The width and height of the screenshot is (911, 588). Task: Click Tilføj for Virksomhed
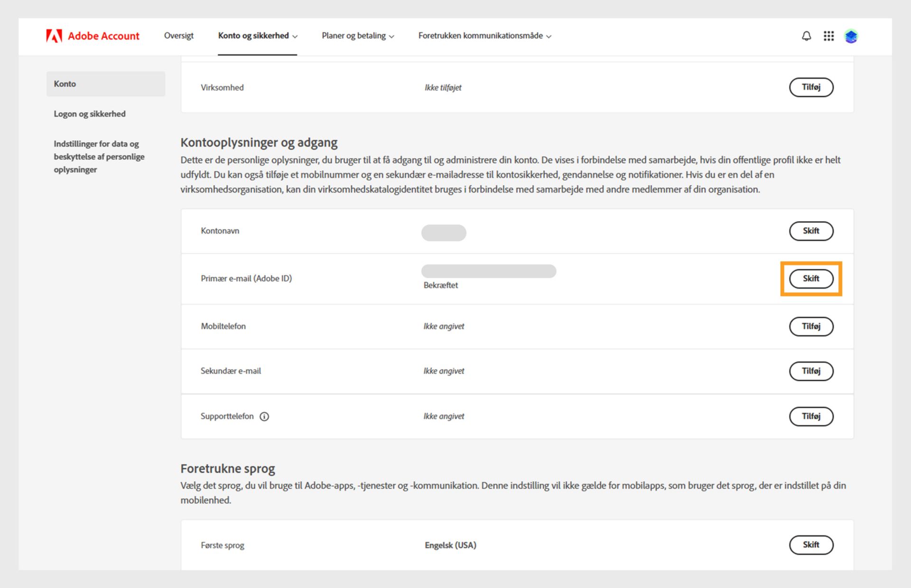(x=811, y=87)
